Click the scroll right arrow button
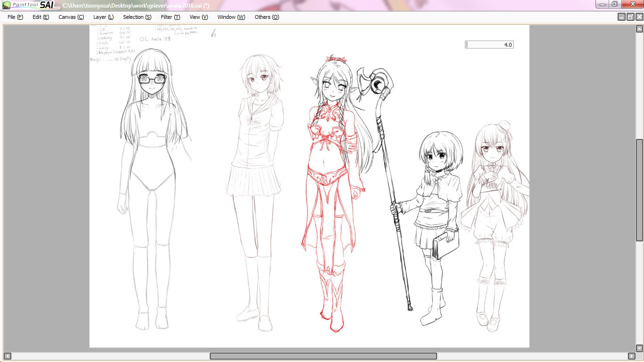 tap(632, 356)
